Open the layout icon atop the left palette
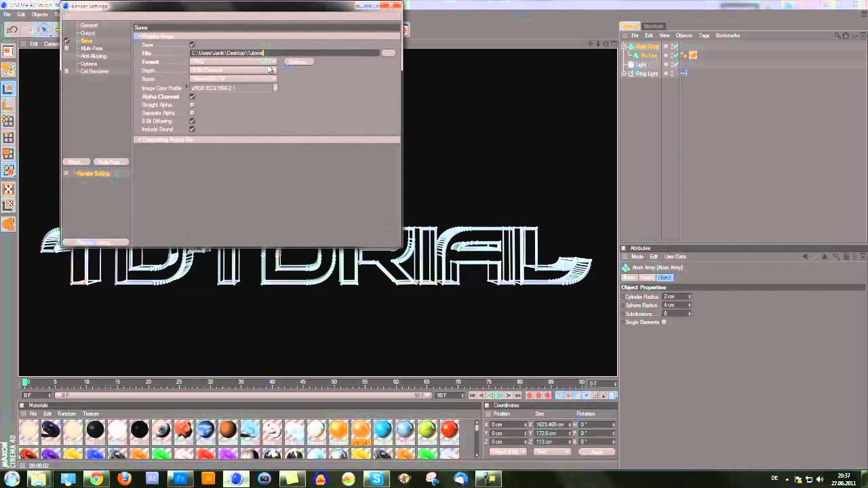868x488 pixels. [8, 51]
